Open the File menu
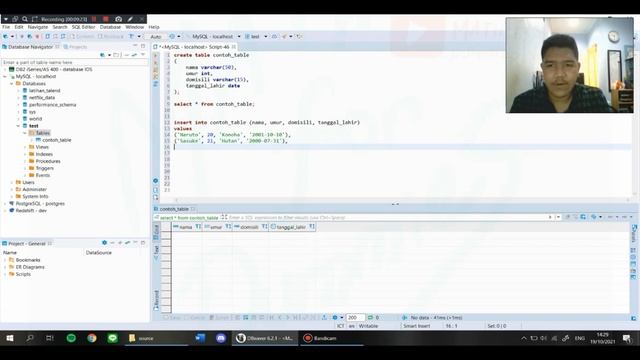 tap(6, 27)
